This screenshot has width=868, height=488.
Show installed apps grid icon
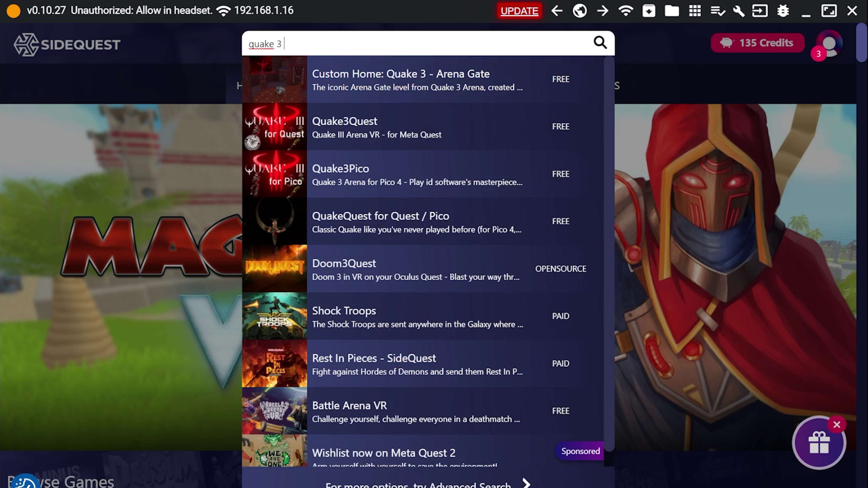pos(695,11)
